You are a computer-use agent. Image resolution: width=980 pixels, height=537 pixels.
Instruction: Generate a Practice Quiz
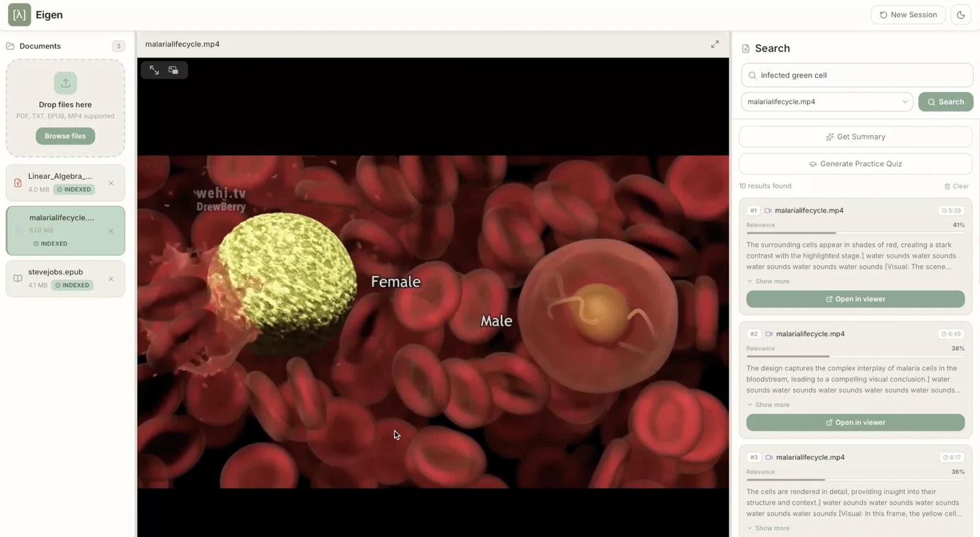pos(856,163)
